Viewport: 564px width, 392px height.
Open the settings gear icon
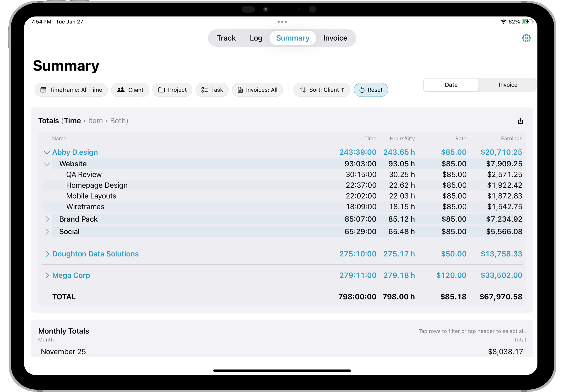[x=526, y=38]
